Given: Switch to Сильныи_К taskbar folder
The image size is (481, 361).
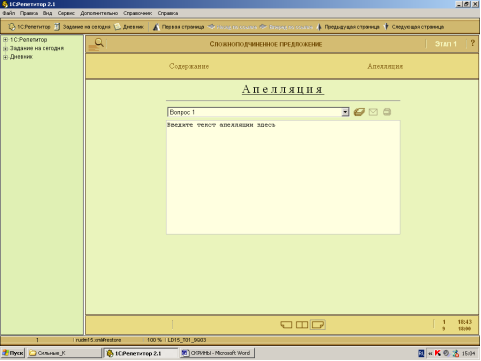Looking at the screenshot, I should tap(64, 353).
